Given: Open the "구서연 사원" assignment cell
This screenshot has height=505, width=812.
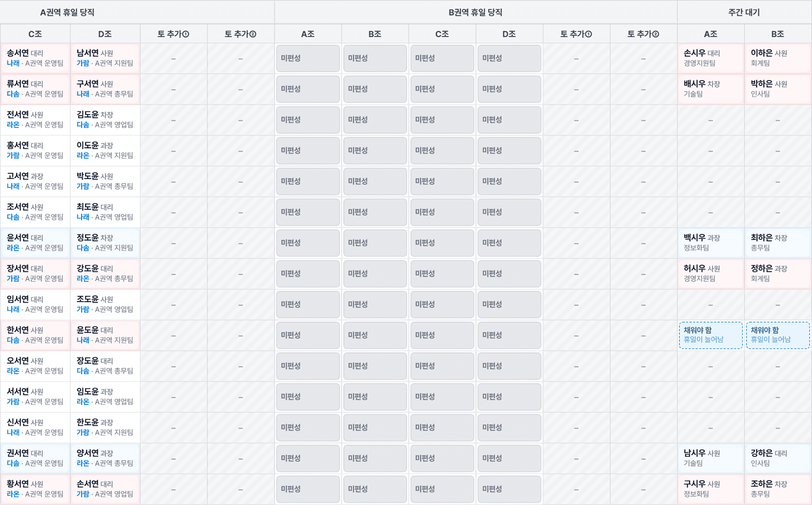Looking at the screenshot, I should 105,89.
